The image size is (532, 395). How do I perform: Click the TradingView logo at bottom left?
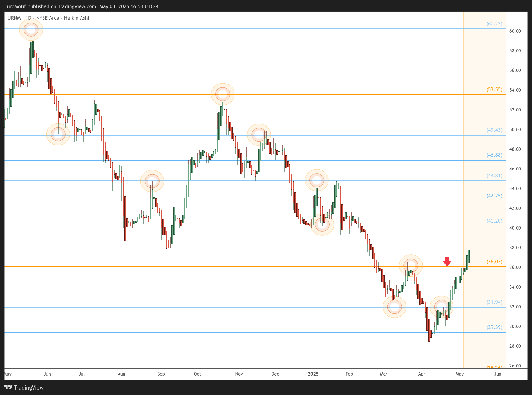pos(24,388)
